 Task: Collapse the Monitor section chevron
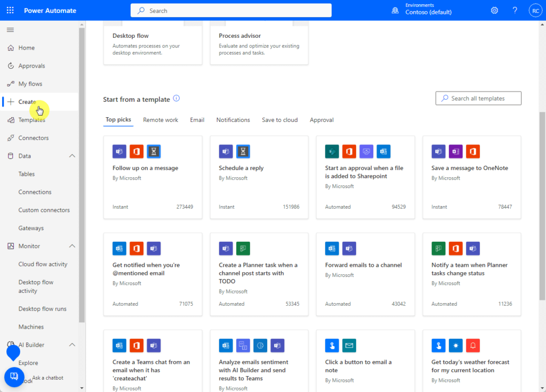pyautogui.click(x=72, y=246)
